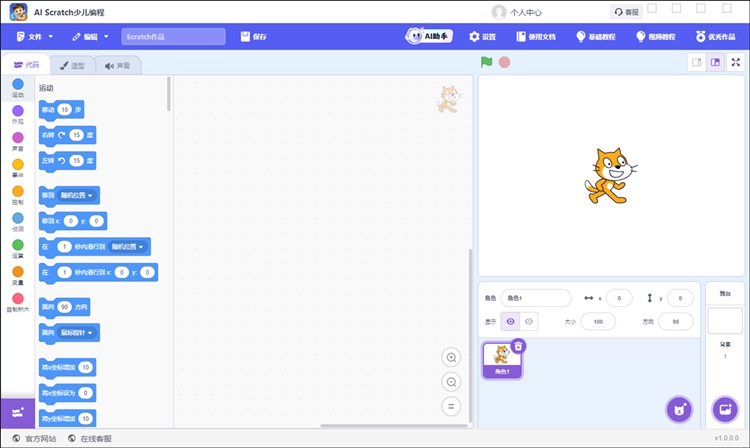Hide the sprite using crossed-eye toggle
The height and width of the screenshot is (448, 750).
click(x=530, y=321)
